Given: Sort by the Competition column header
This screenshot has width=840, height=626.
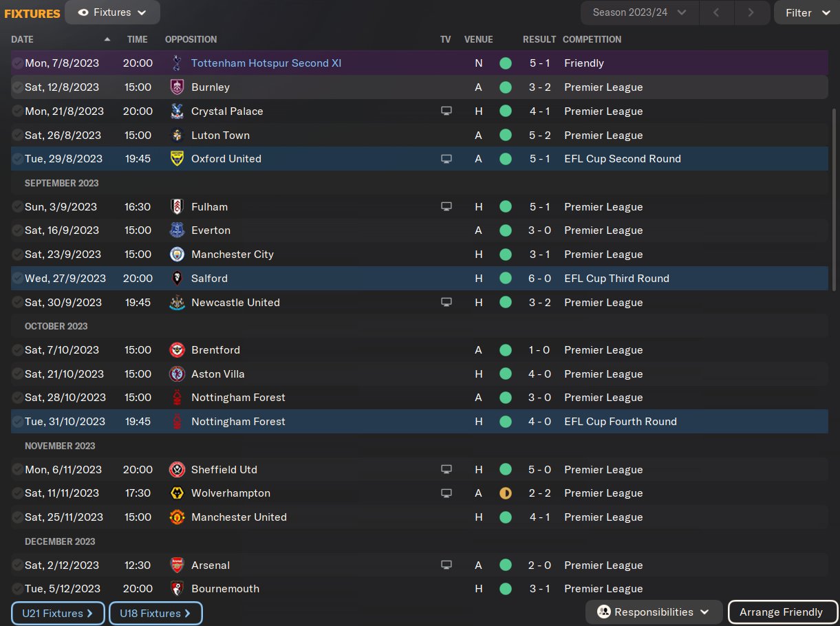Looking at the screenshot, I should point(592,39).
